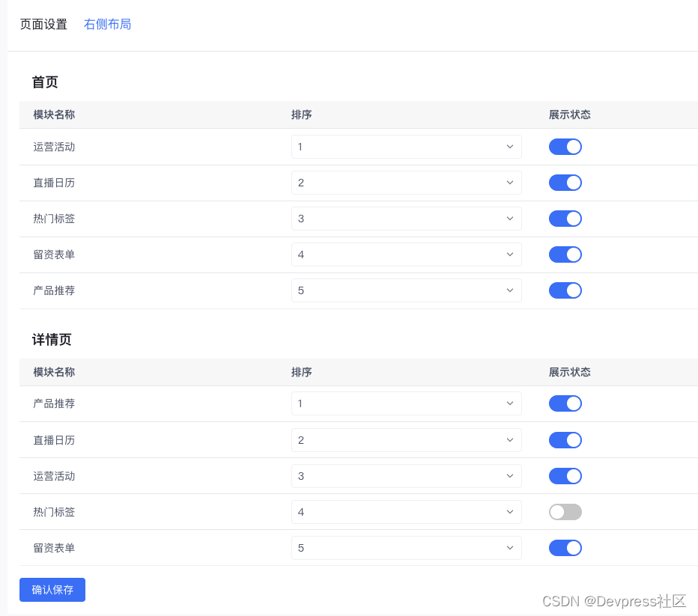Click 运营活动 name in 详情页 table
The width and height of the screenshot is (698, 616).
[x=54, y=476]
